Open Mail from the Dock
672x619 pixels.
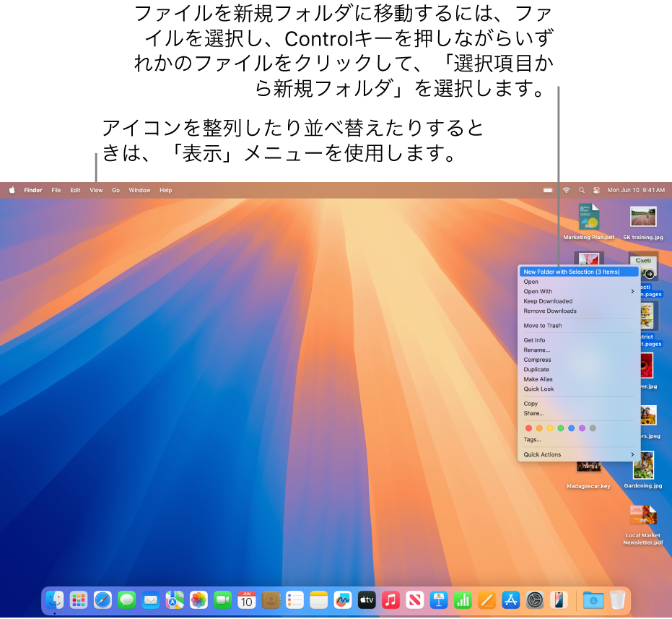[151, 600]
